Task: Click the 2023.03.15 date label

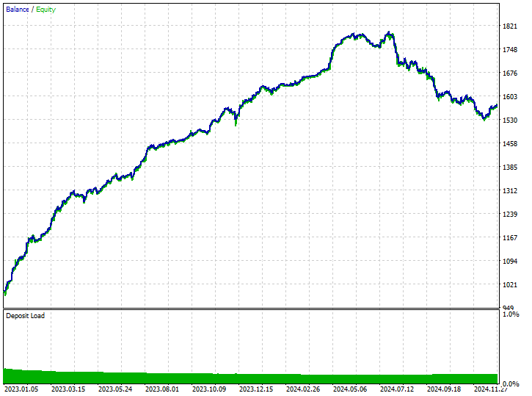Action: coord(68,389)
